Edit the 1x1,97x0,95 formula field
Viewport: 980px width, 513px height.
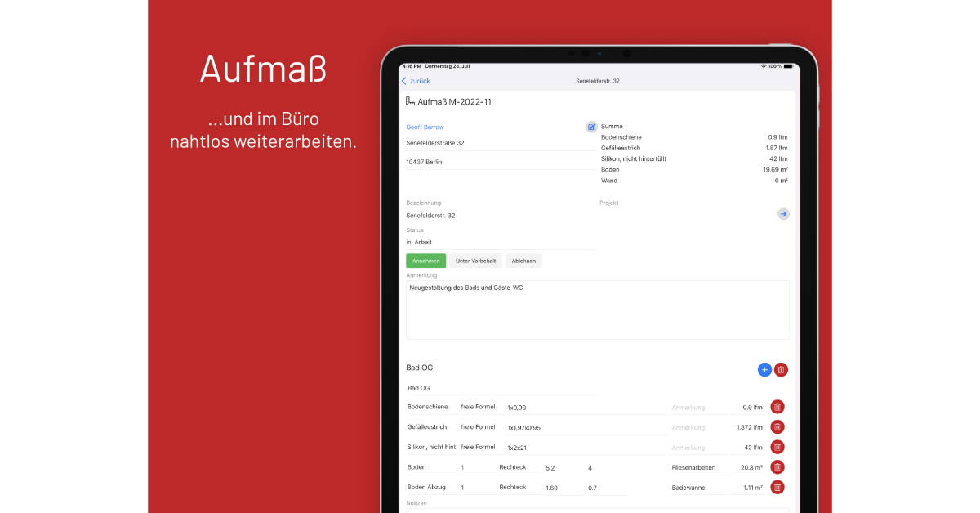pos(572,427)
